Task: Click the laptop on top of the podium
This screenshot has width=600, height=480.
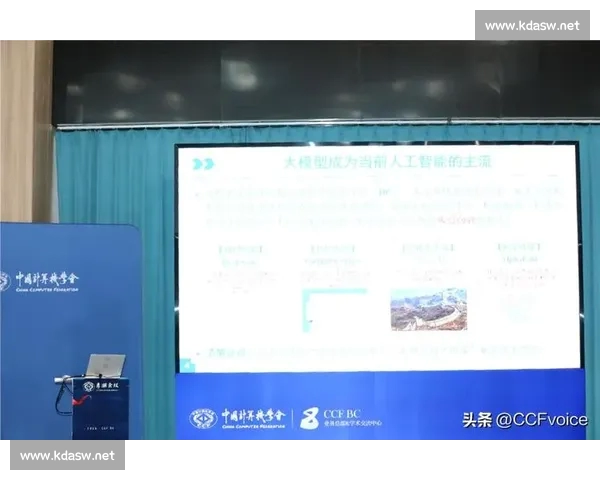Action: [x=104, y=365]
